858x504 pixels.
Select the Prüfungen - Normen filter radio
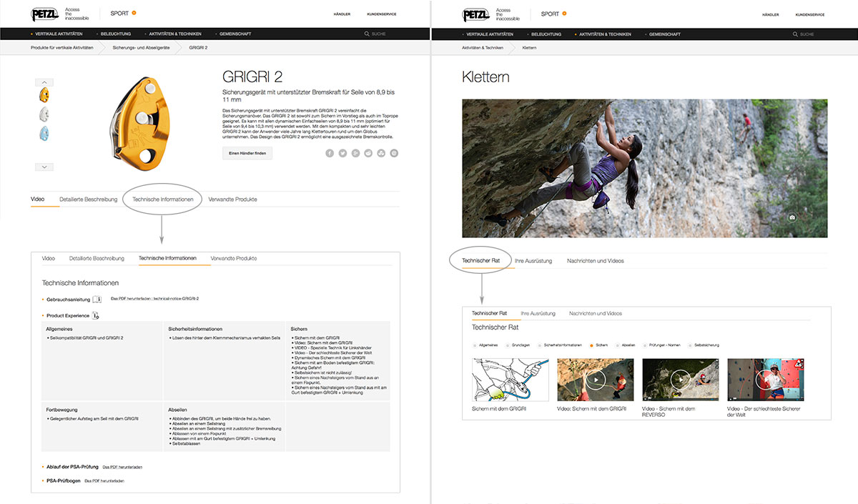tap(645, 345)
